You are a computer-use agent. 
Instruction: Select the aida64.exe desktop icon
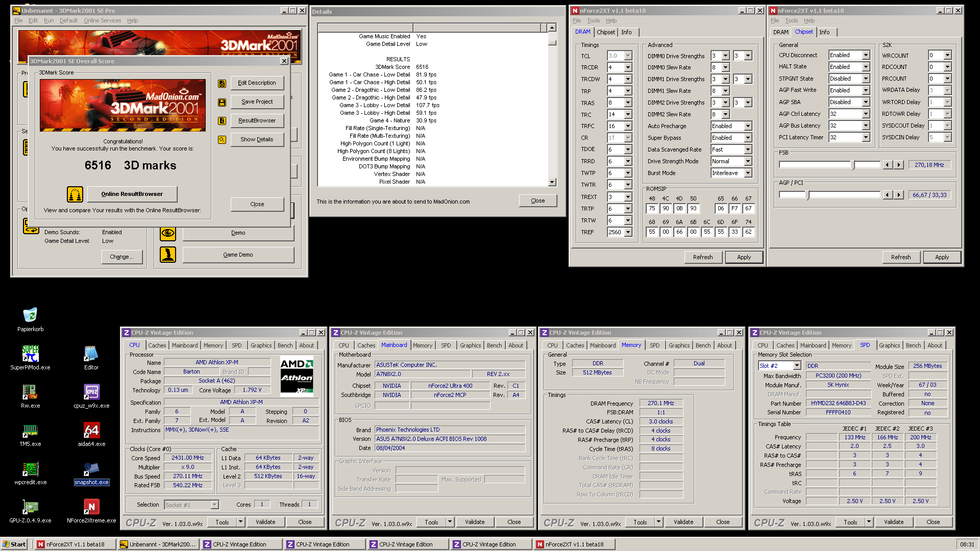pos(91,434)
